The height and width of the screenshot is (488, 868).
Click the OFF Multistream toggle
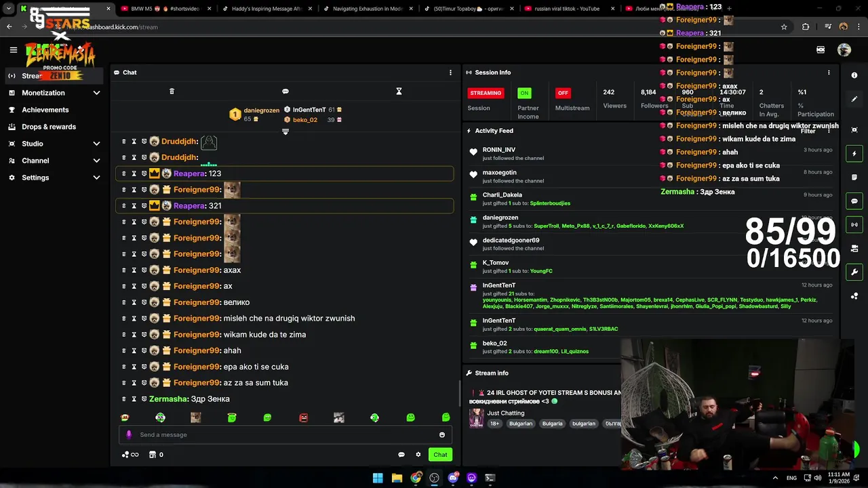pyautogui.click(x=562, y=93)
